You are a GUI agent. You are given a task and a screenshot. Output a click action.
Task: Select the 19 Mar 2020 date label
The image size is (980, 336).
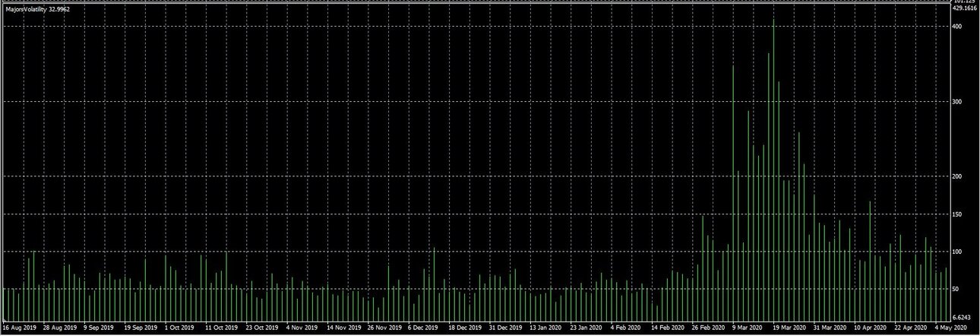tap(789, 328)
